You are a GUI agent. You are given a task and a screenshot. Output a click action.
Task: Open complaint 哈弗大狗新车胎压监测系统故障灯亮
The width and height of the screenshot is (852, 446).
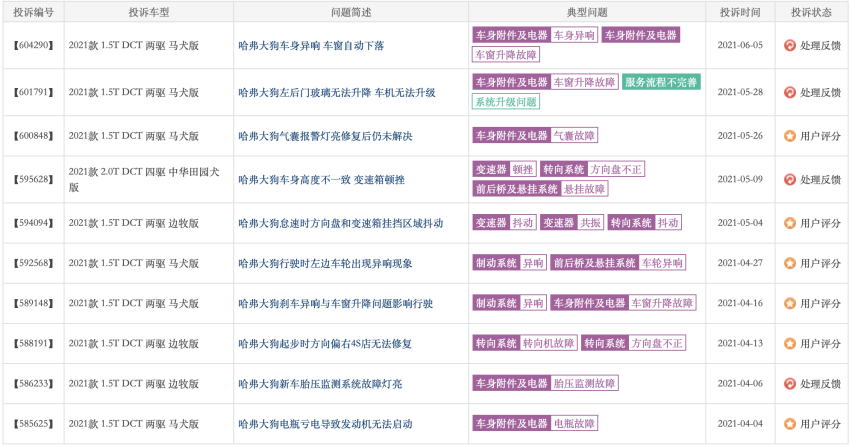pos(320,384)
